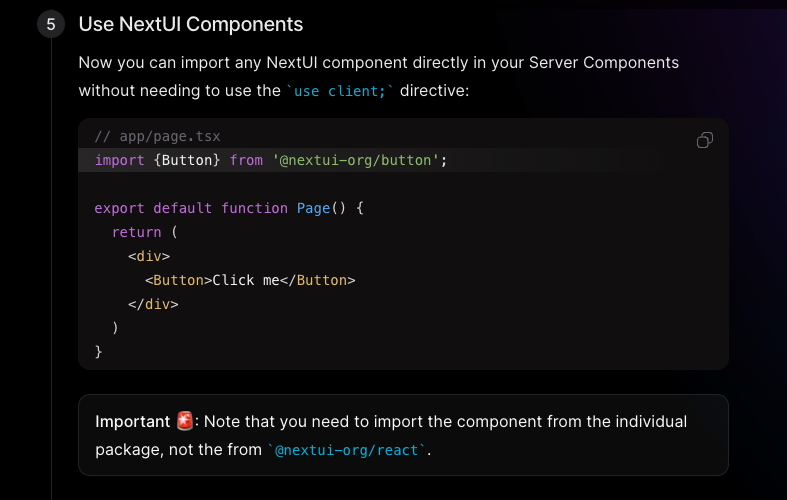Click the opening <div> tag
The height and width of the screenshot is (500, 787).
click(149, 256)
